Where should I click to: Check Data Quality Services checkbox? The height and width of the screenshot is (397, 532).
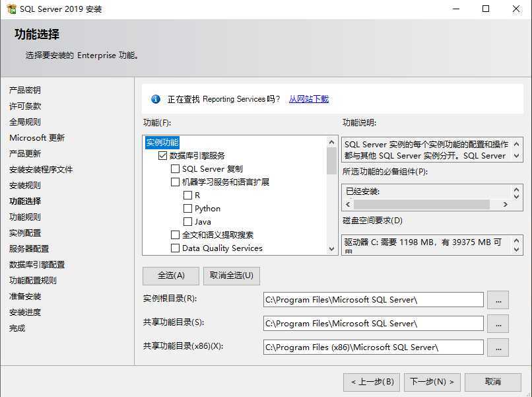pos(175,248)
